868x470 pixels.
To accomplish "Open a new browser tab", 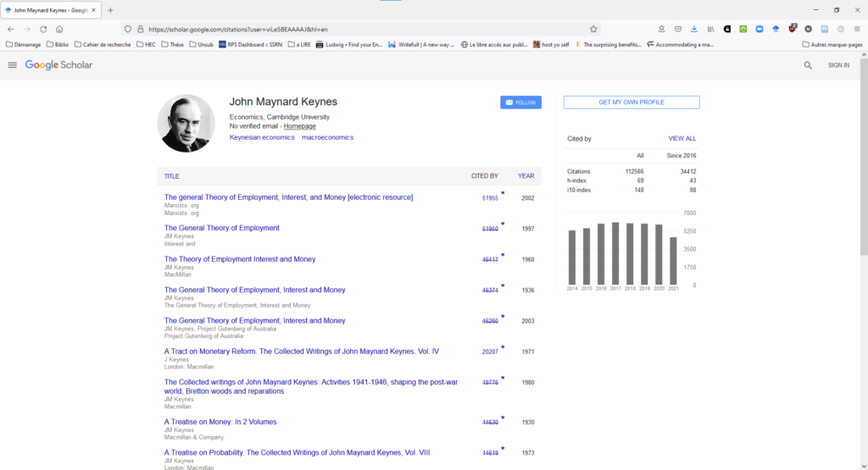I will pos(110,10).
